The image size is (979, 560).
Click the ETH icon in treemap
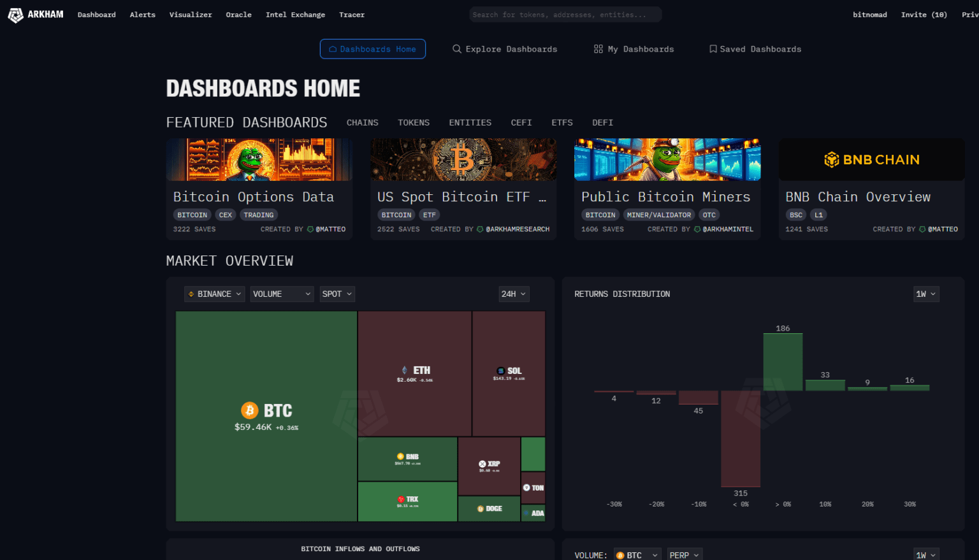[x=404, y=370]
